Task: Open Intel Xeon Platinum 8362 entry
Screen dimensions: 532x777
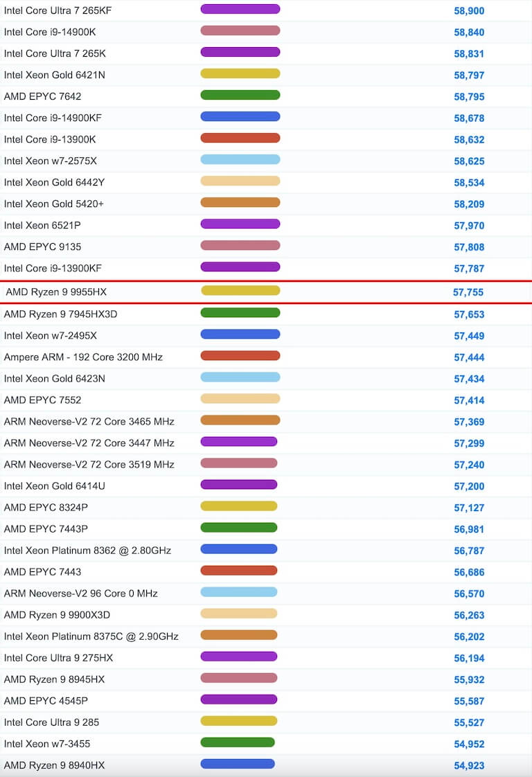Action: (x=87, y=551)
